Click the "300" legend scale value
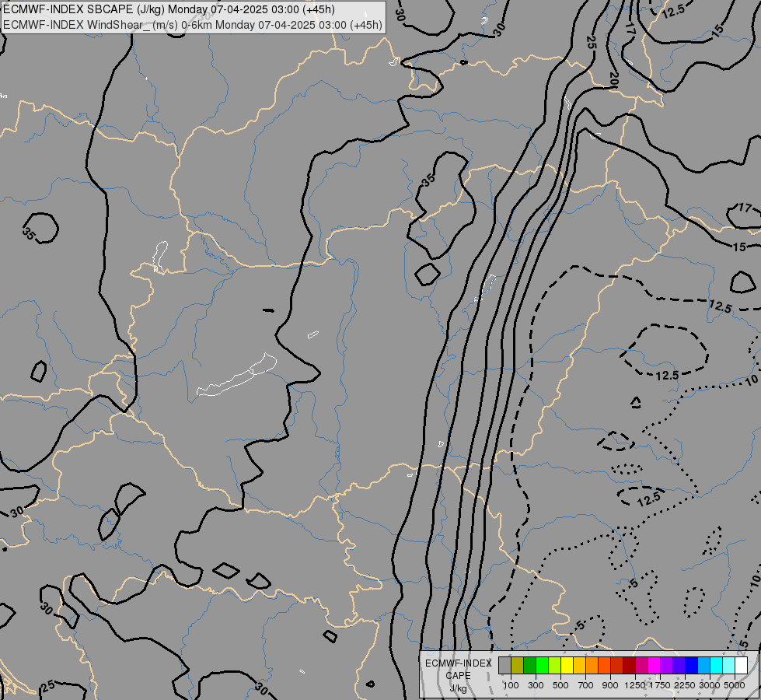 coord(536,685)
